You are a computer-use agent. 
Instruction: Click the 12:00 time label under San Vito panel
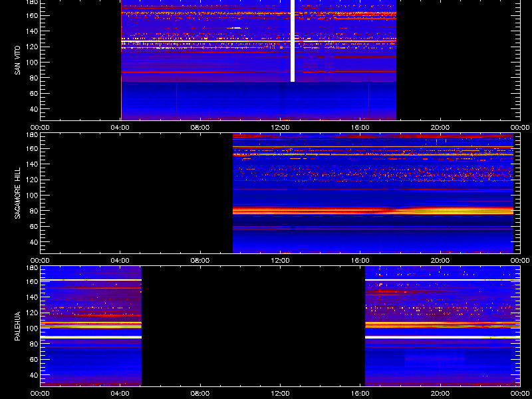coord(280,128)
